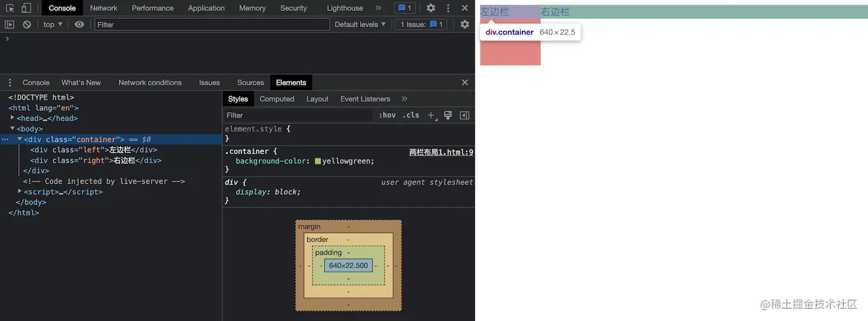This screenshot has height=321, width=868.
Task: Close the drawer panel
Action: 465,82
